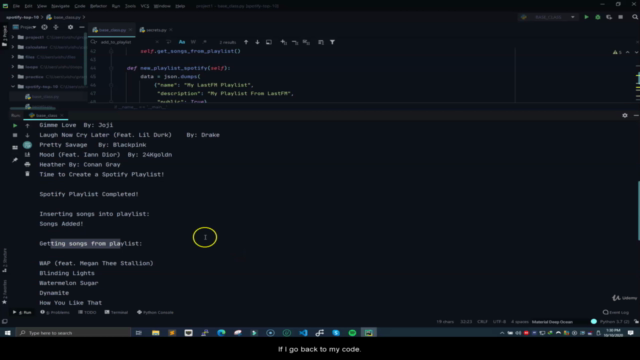Expand all items in Project panel
The image size is (640, 360).
click(x=56, y=27)
